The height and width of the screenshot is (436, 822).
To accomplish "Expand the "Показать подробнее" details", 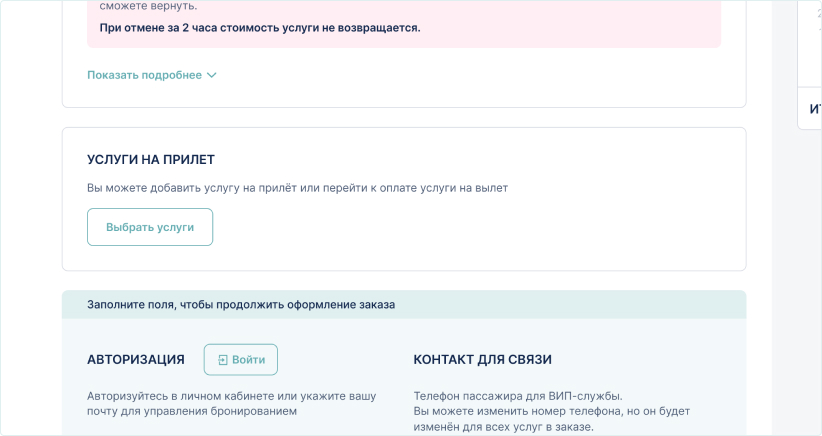I will (x=144, y=75).
